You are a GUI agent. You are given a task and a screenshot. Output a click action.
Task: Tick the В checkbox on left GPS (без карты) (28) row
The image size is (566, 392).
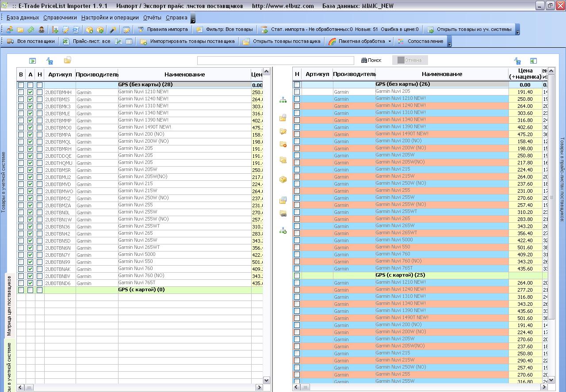click(21, 85)
